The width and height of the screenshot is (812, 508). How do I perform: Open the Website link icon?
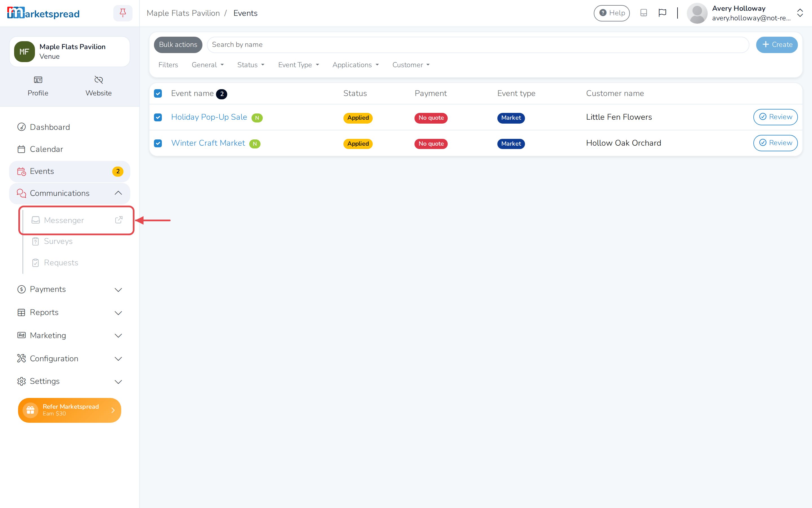coord(98,80)
